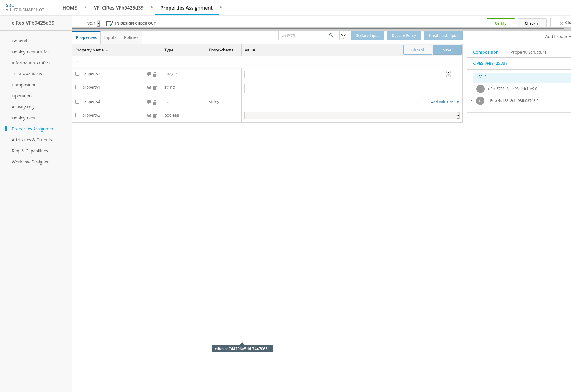Certify the resource
The height and width of the screenshot is (392, 571).
pos(501,23)
